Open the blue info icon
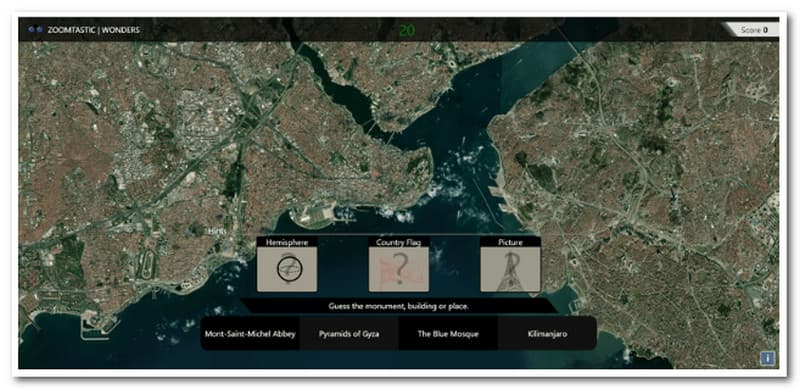Viewport: 800px width, 390px height. click(766, 358)
